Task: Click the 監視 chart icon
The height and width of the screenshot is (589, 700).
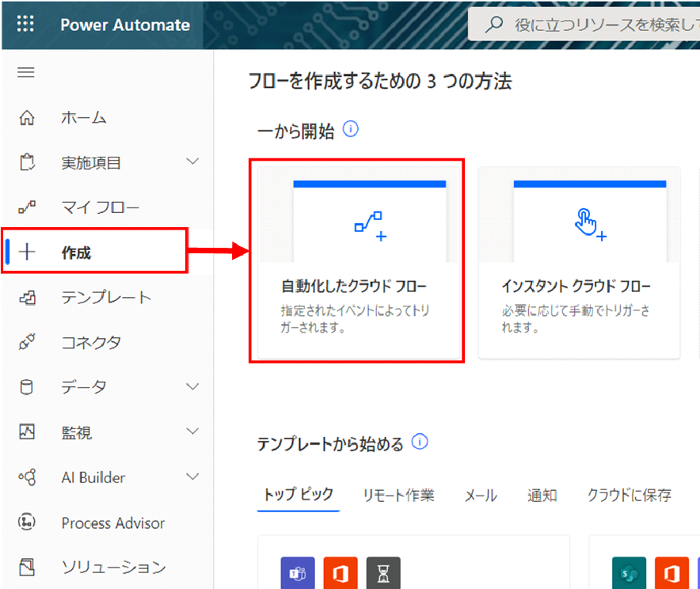Action: pyautogui.click(x=27, y=431)
